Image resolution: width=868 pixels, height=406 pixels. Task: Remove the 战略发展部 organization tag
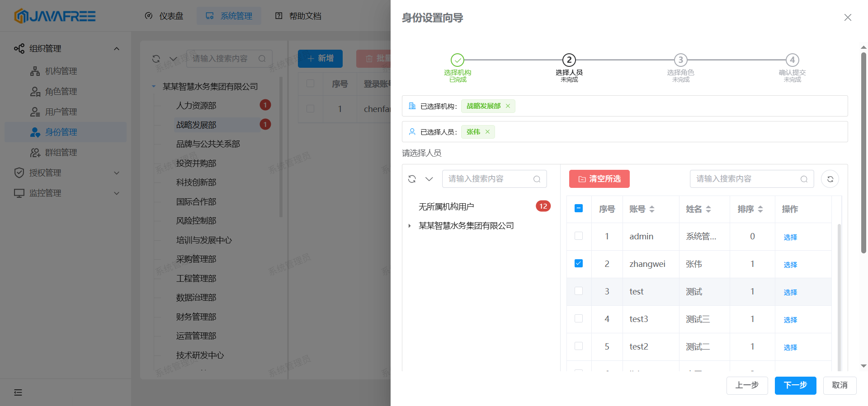coord(508,106)
